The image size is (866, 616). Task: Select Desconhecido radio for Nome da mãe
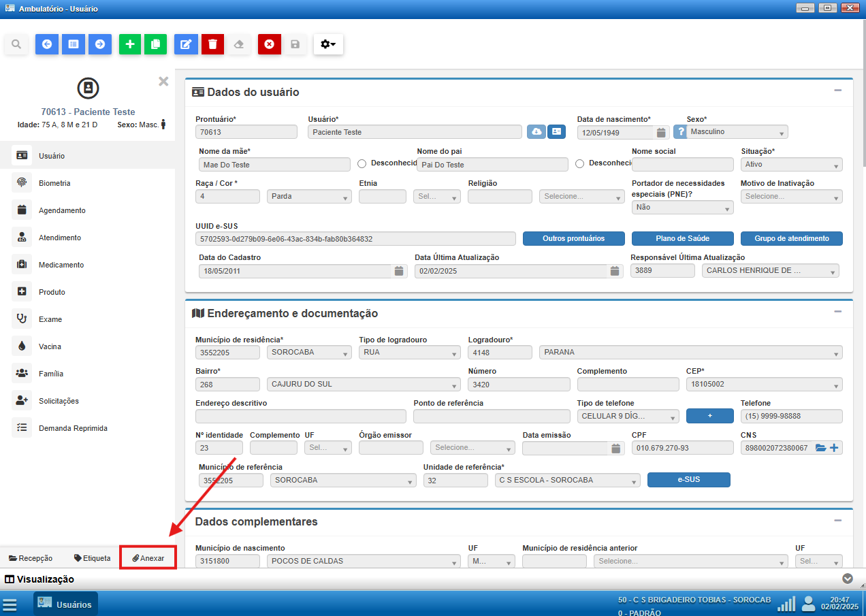(x=362, y=163)
